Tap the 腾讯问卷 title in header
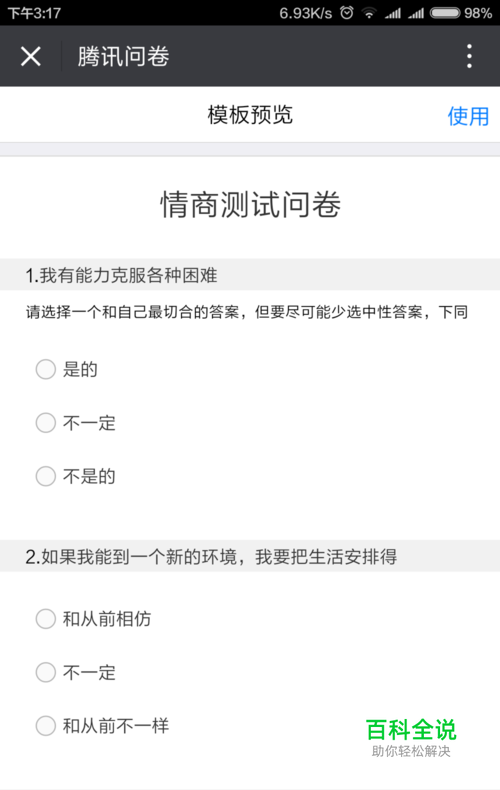 pos(123,56)
